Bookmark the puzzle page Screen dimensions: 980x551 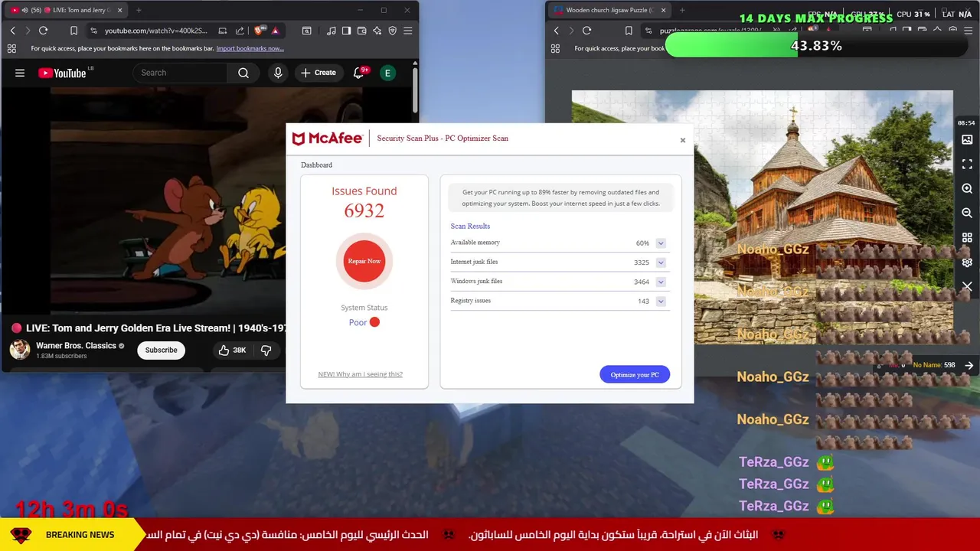[629, 31]
